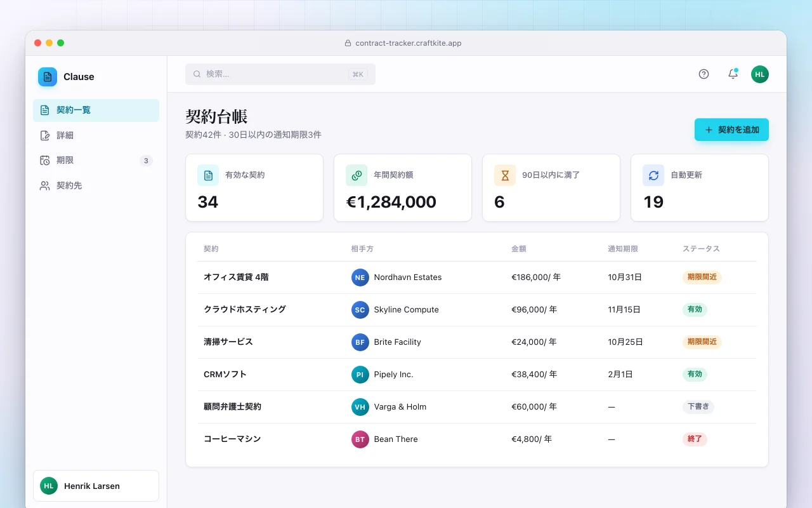Open the 清掃サービス contract
Screen dimensions: 812x508
point(228,342)
